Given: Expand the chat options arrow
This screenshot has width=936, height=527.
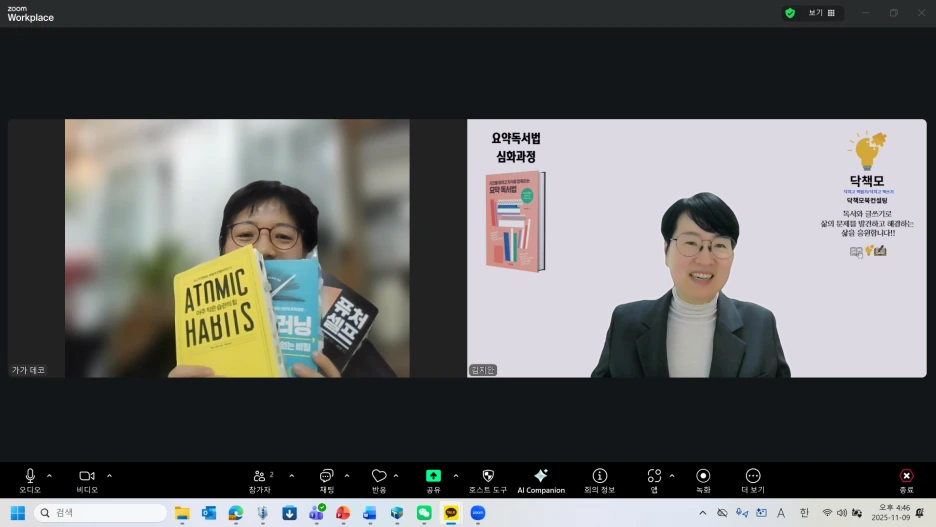Looking at the screenshot, I should point(347,476).
